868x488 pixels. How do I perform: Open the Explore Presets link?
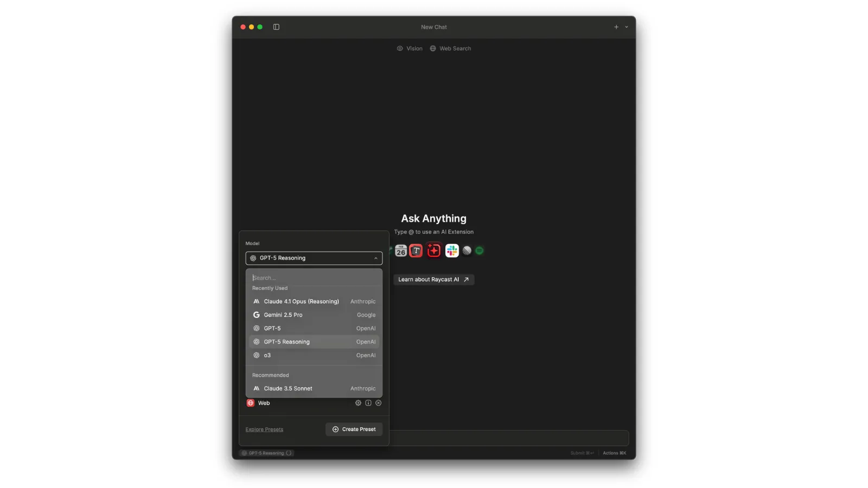tap(264, 429)
